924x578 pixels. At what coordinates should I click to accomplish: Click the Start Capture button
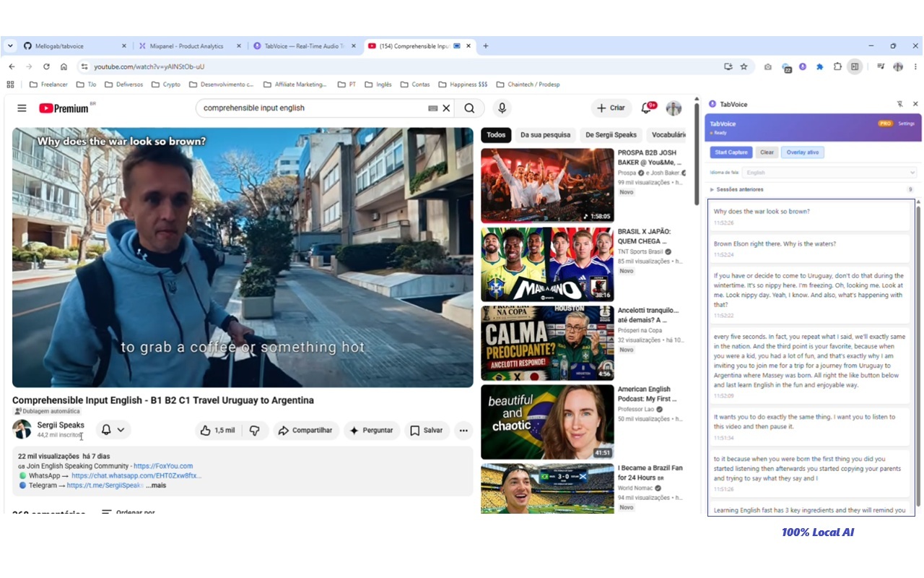pos(731,152)
